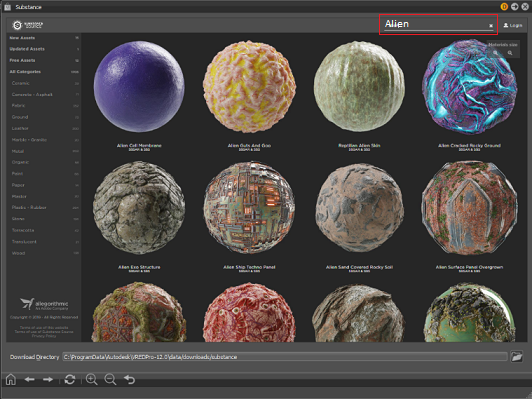Navigate back with the left arrow

click(30, 379)
